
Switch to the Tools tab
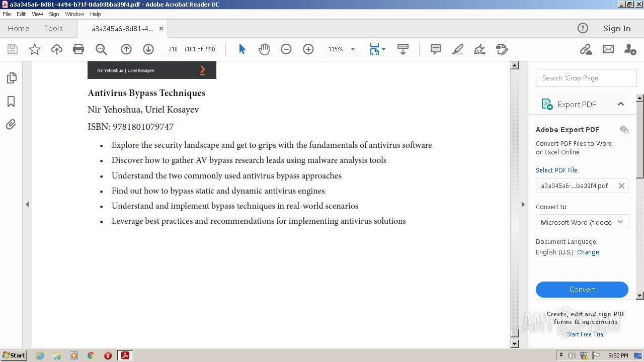(x=53, y=28)
